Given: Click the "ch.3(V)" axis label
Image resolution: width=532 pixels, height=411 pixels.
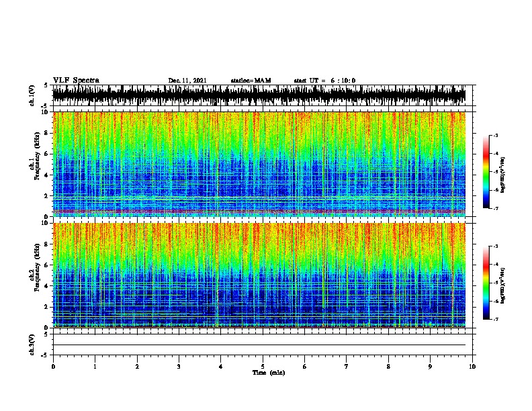Looking at the screenshot, I should tap(32, 345).
